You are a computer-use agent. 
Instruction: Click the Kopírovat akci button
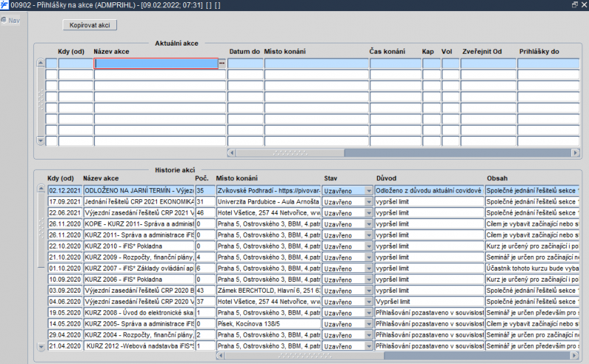89,25
